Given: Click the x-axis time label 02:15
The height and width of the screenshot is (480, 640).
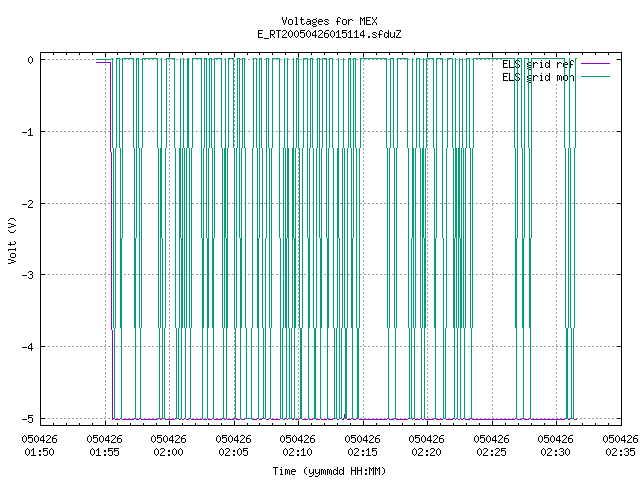Looking at the screenshot, I should [x=362, y=452].
